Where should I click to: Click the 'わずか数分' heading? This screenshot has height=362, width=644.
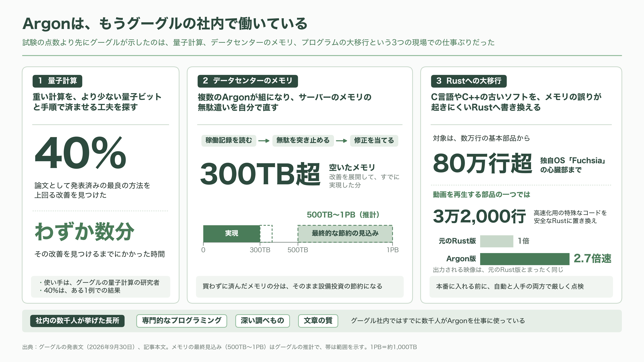[85, 232]
